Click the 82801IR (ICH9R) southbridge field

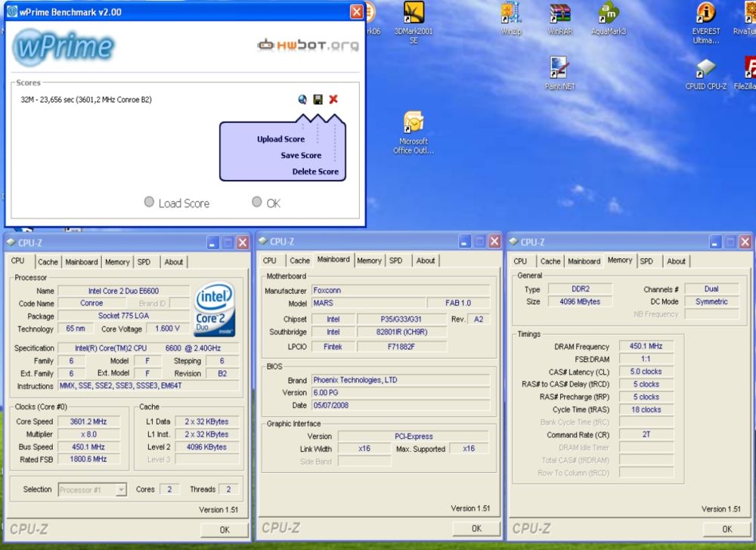401,332
